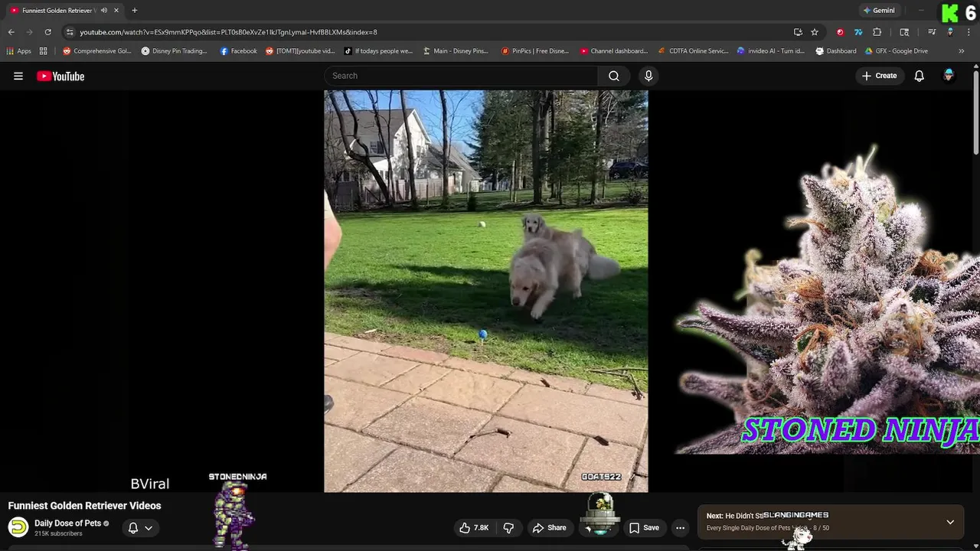Screen dimensions: 980x551
Task: Click the golden retriever video player
Action: [485, 291]
